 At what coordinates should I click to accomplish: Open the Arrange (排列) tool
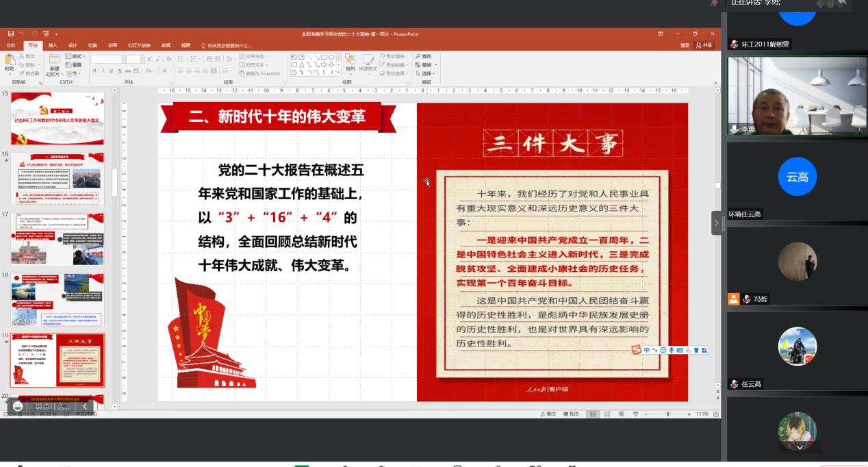pyautogui.click(x=350, y=62)
